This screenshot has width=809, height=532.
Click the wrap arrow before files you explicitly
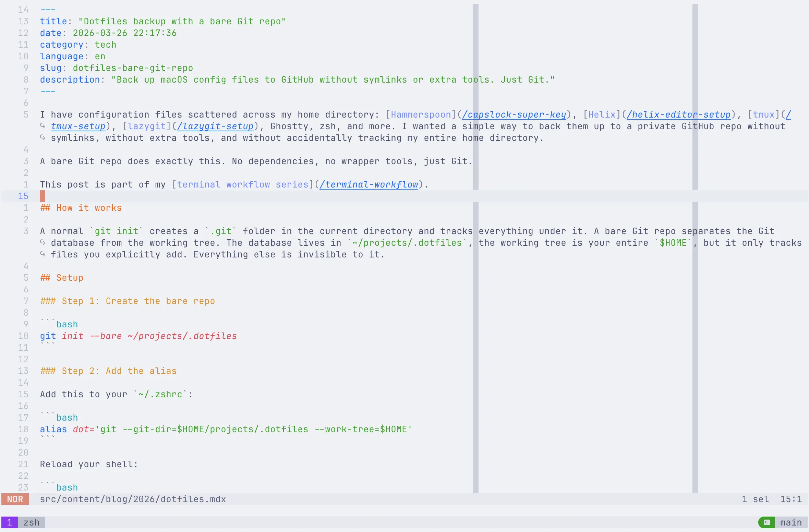(43, 254)
